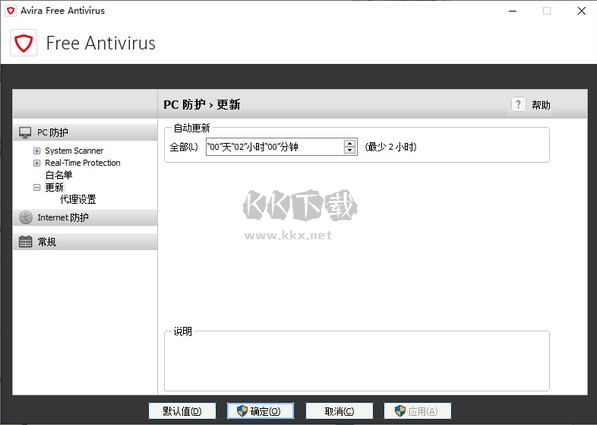This screenshot has height=425, width=597.
Task: Select System Scanner in the tree
Action: point(74,151)
